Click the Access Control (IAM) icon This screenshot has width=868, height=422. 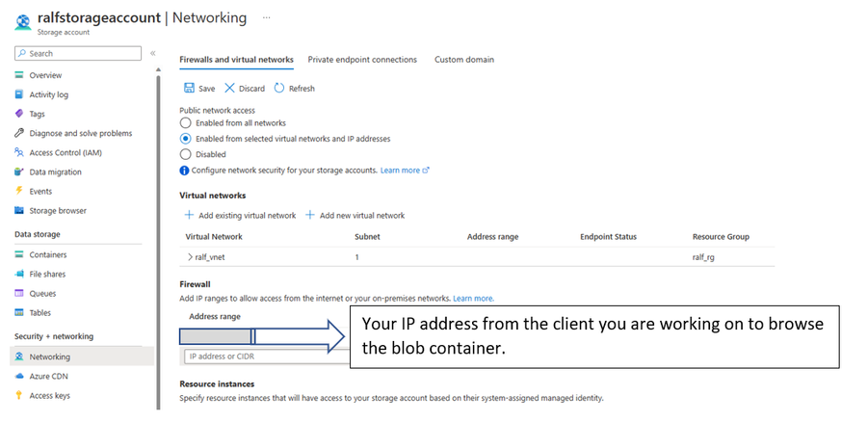click(19, 152)
